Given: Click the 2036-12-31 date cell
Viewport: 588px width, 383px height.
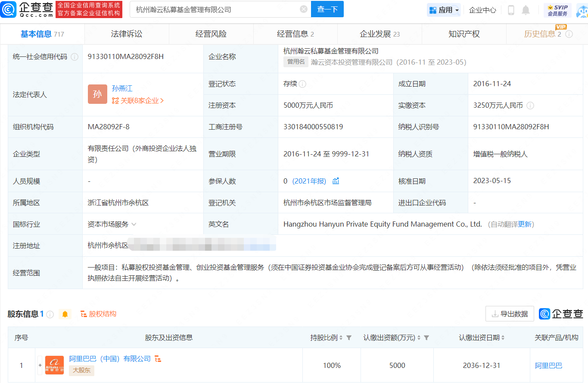Looking at the screenshot, I should pyautogui.click(x=482, y=366).
